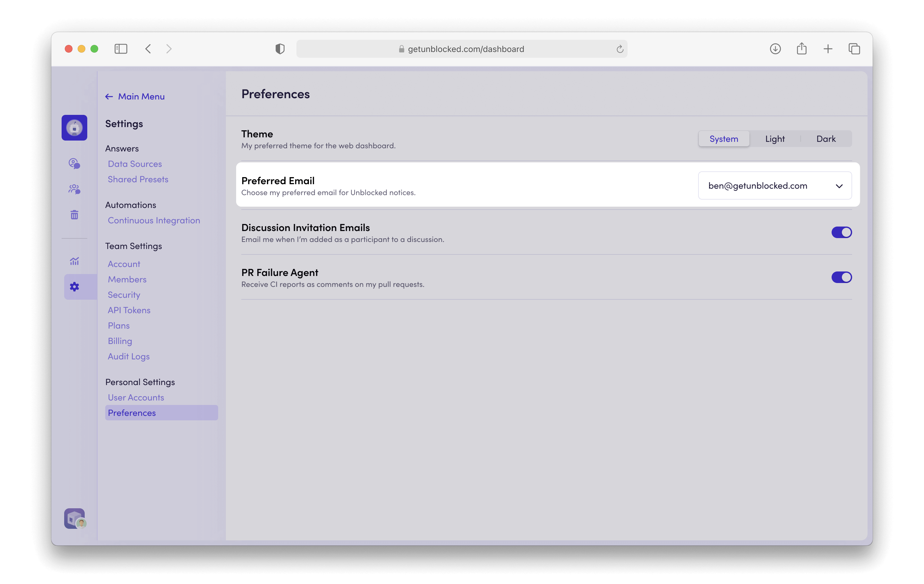Click the Unblocked logo at sidebar top
Screen dimensions: 924x584
pyautogui.click(x=74, y=128)
